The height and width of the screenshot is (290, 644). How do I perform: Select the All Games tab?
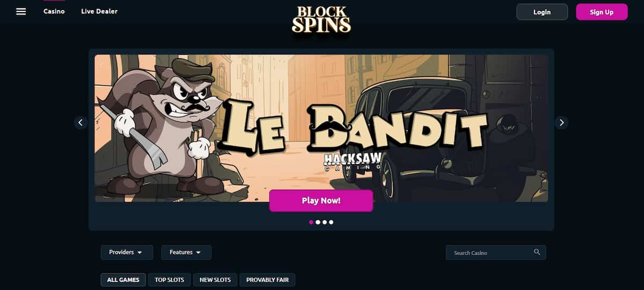pos(123,280)
